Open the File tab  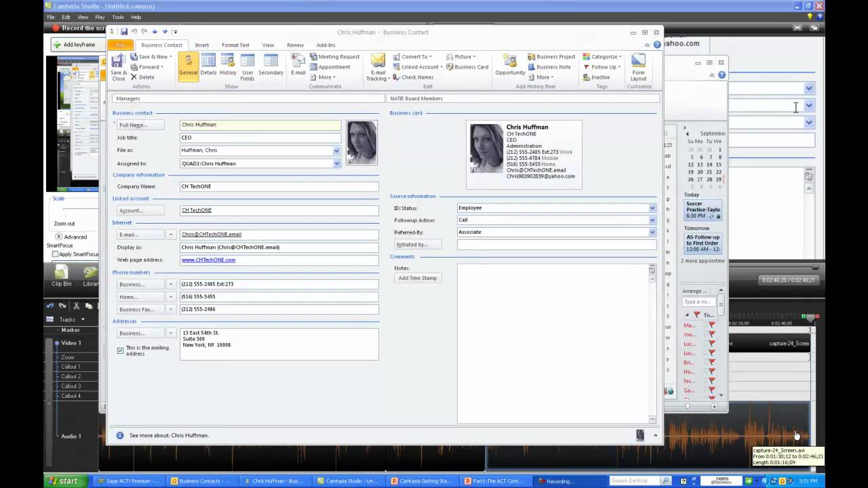[120, 45]
